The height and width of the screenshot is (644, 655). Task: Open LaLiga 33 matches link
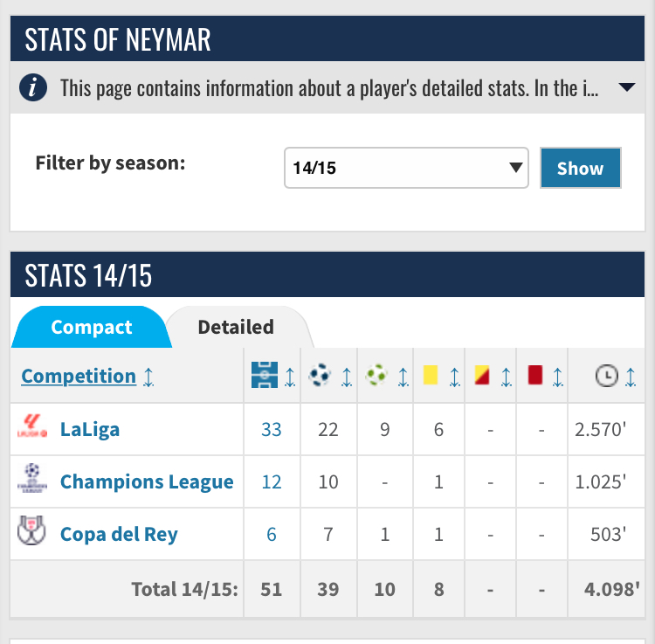[272, 429]
